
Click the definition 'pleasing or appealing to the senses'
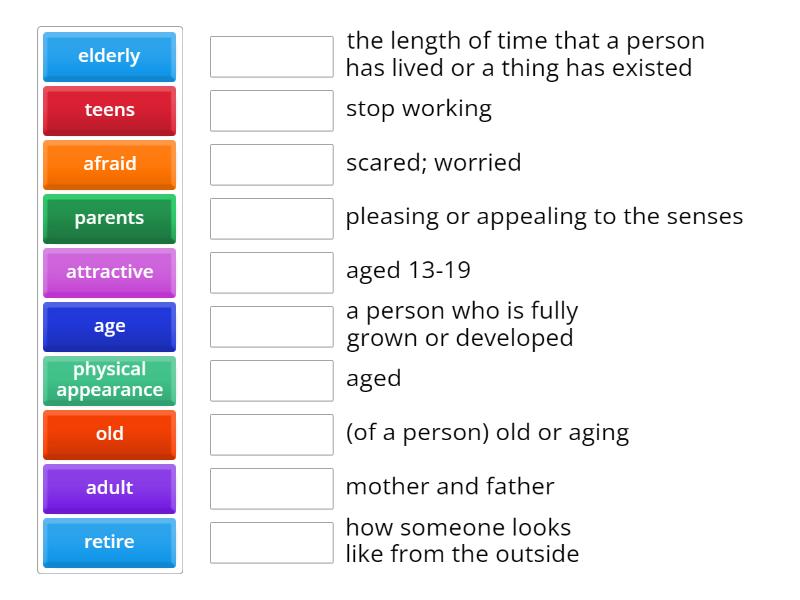click(544, 215)
